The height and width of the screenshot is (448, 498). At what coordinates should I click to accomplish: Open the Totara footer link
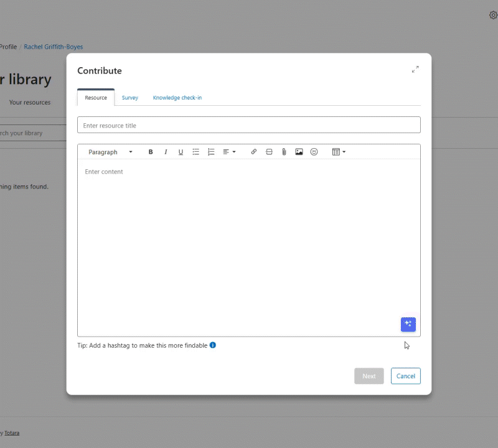(12, 433)
